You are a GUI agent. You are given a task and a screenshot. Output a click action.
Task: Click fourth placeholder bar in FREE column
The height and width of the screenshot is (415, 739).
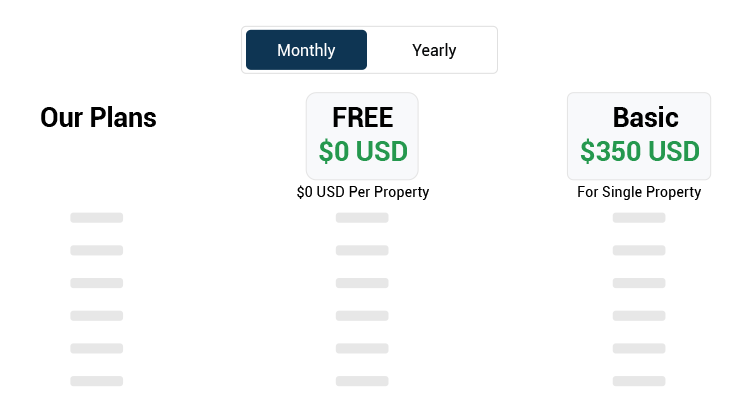[362, 316]
